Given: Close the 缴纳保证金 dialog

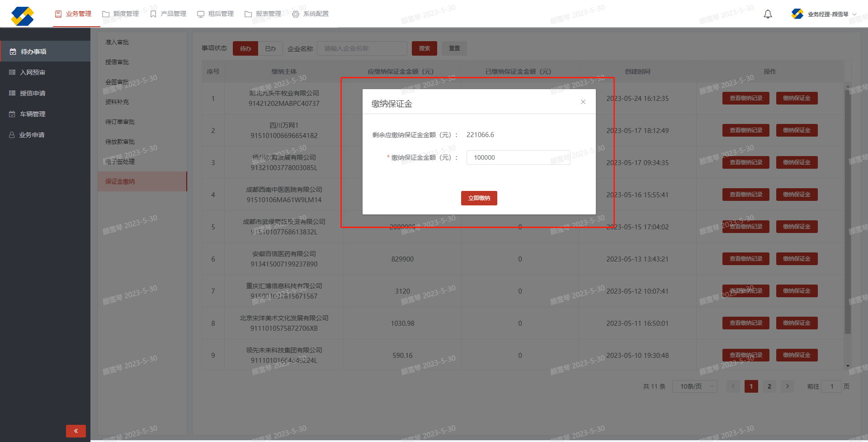Looking at the screenshot, I should point(583,102).
